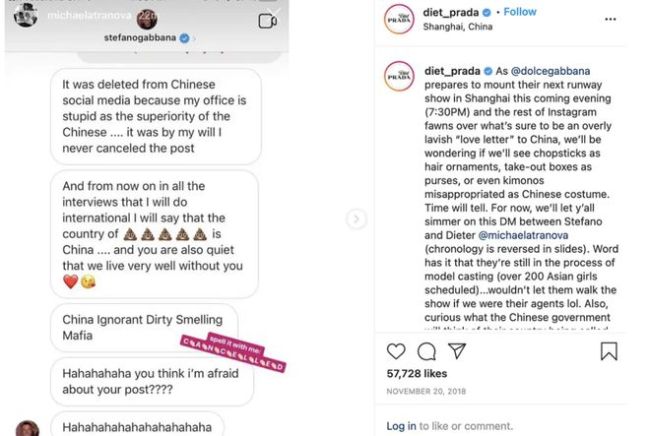Tap the round avatar above stefanogabbana
This screenshot has height=436, width=650.
147,19
